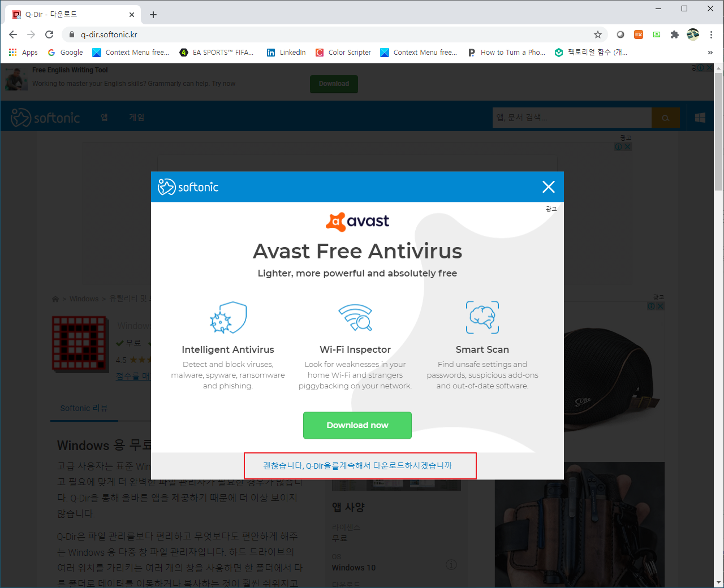
Task: Open the 게임 menu in Softonic header
Action: [137, 118]
